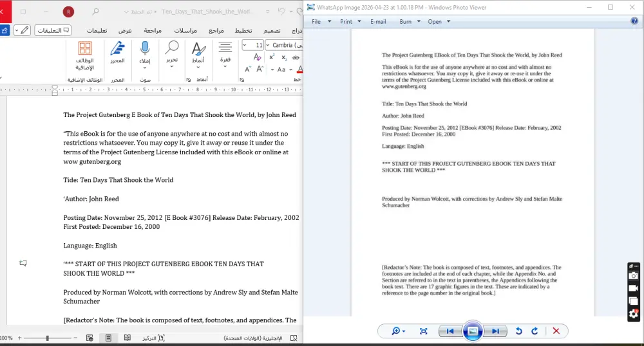Open the Word account avatar R

click(x=69, y=12)
